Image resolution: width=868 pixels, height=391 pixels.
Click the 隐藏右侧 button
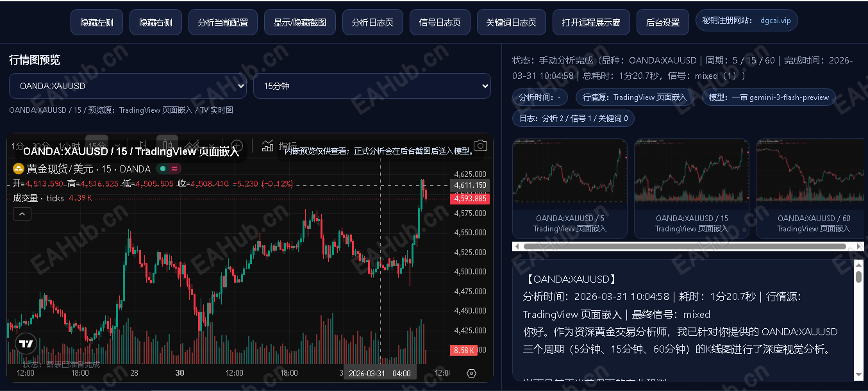156,22
